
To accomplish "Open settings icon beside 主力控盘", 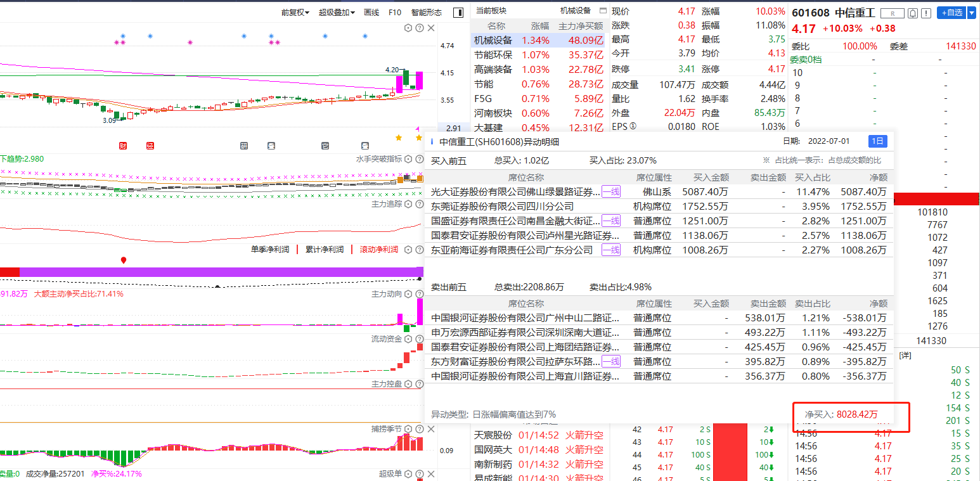I will (x=408, y=384).
